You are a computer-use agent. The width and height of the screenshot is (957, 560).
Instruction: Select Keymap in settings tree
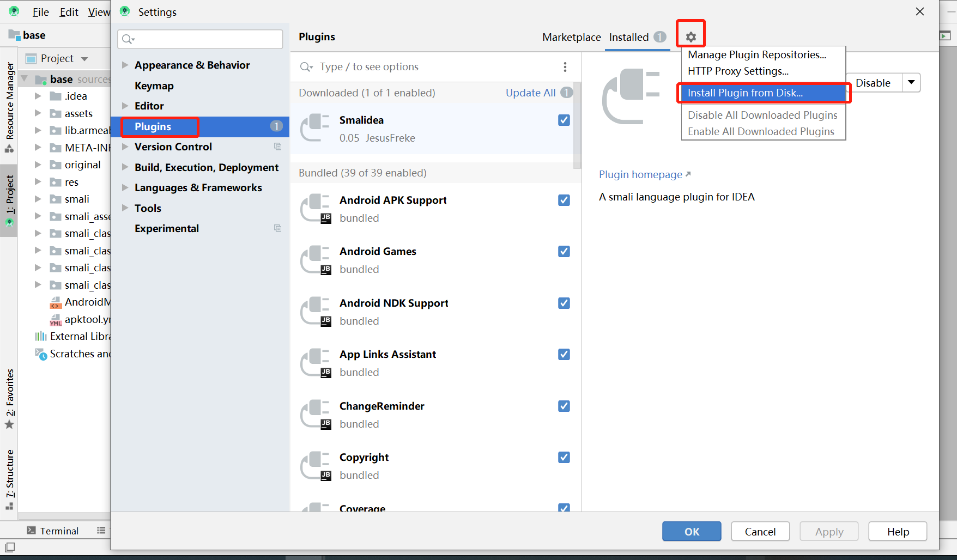[154, 86]
